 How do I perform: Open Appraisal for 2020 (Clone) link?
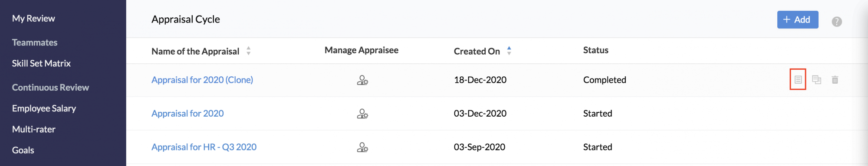pos(202,80)
